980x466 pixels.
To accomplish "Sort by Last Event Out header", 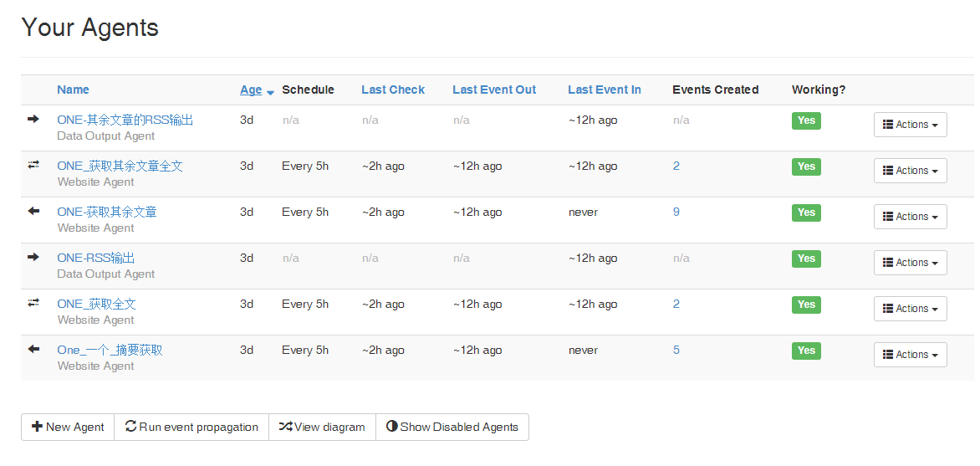I will [493, 90].
